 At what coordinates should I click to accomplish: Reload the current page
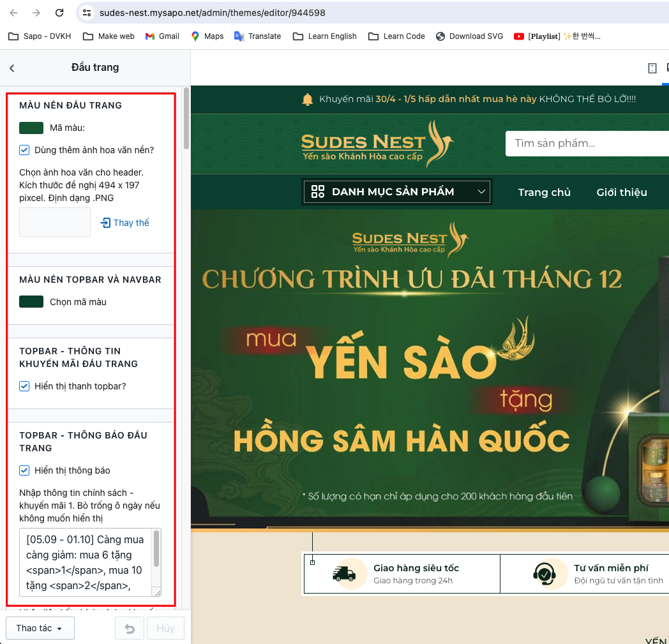59,13
